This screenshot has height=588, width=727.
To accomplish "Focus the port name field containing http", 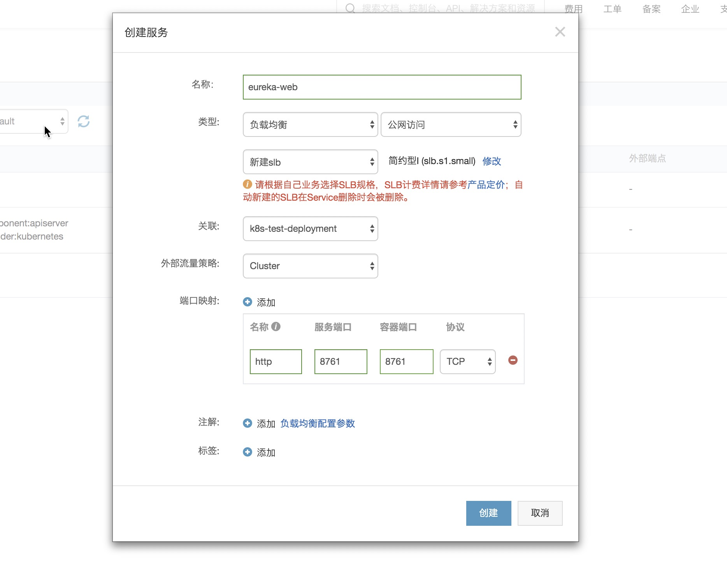I will 276,362.
